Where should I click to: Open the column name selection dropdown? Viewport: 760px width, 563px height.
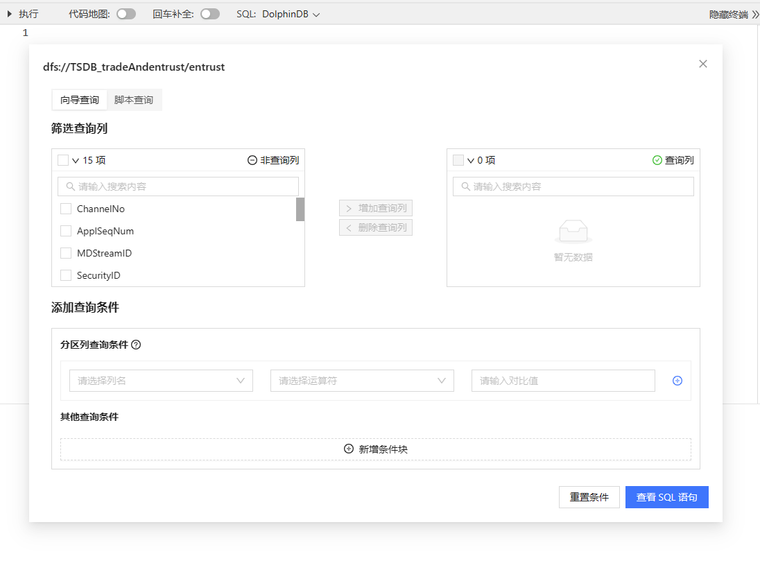pos(160,381)
